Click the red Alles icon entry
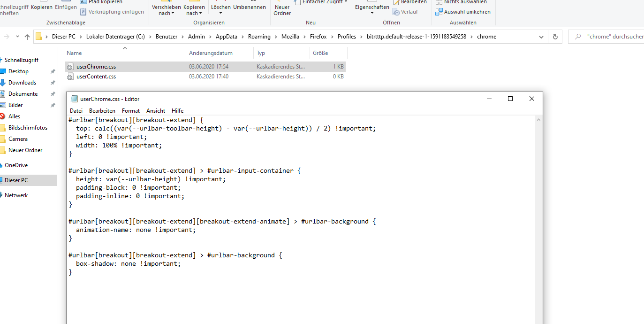This screenshot has width=644, height=324. point(2,116)
